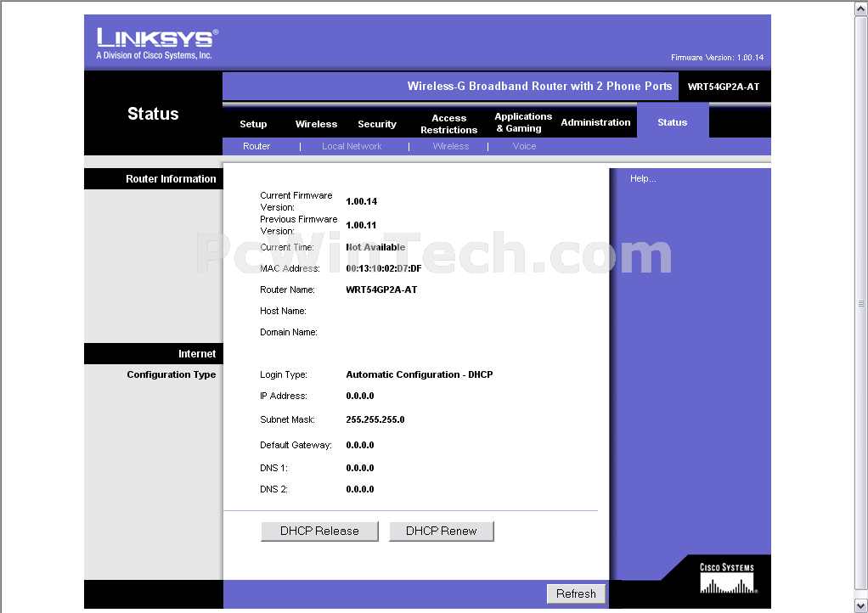Click the DNS 1 value
Viewport: 868px width, 613px height.
click(360, 468)
